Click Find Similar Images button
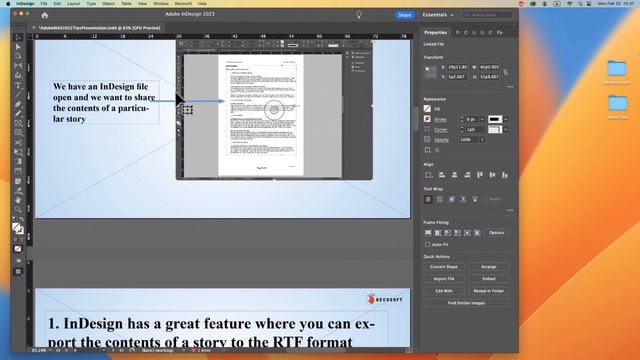Viewport: 640px width, 360px height. [x=466, y=303]
